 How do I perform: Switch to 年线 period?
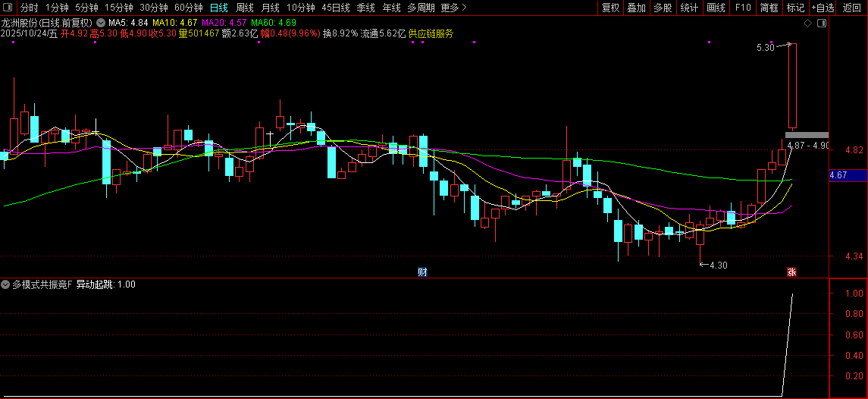[391, 8]
